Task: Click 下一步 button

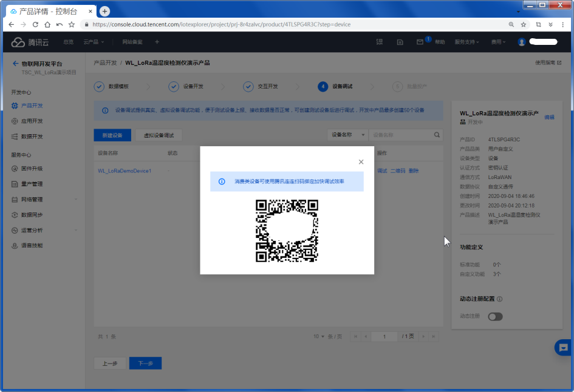Action: pyautogui.click(x=145, y=363)
